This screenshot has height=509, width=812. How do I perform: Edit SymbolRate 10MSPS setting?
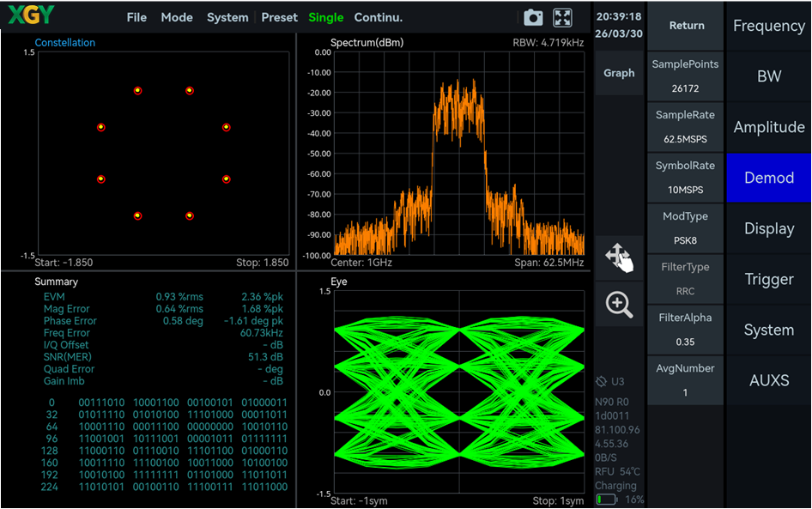685,178
